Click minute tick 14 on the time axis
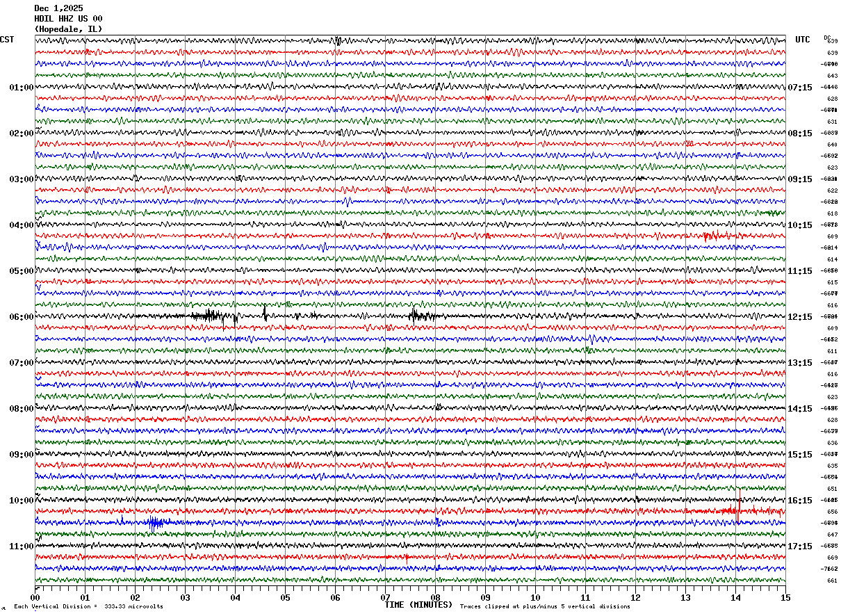841x616 pixels. click(x=736, y=597)
